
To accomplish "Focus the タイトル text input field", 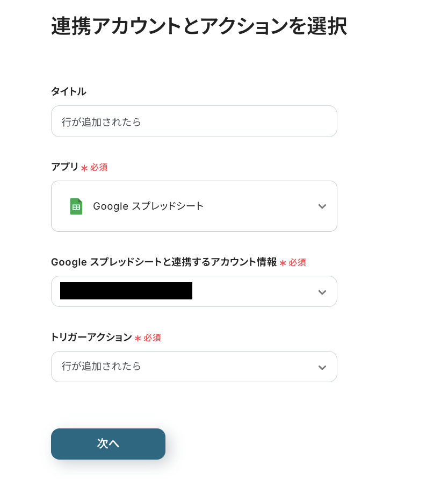I will pyautogui.click(x=193, y=121).
